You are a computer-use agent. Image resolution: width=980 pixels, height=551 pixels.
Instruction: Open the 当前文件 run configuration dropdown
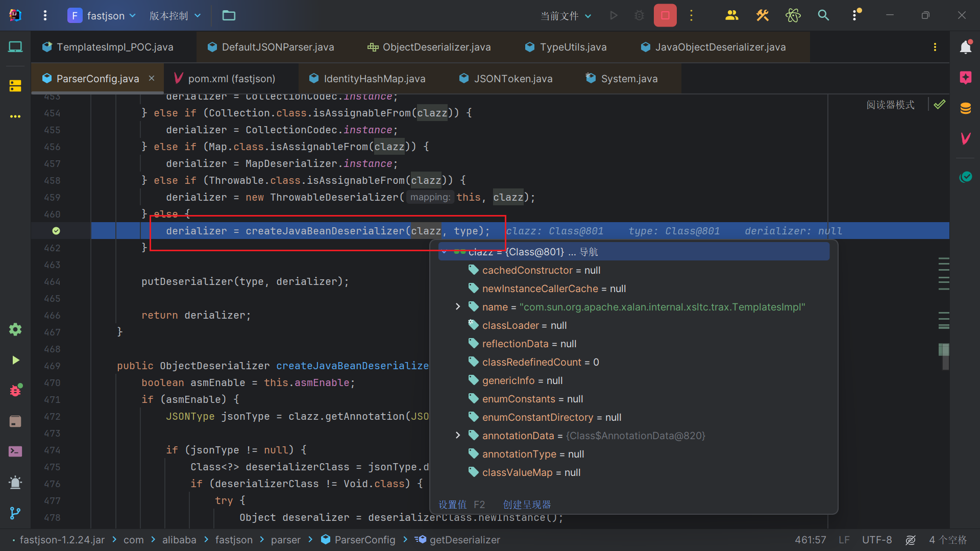pos(566,16)
